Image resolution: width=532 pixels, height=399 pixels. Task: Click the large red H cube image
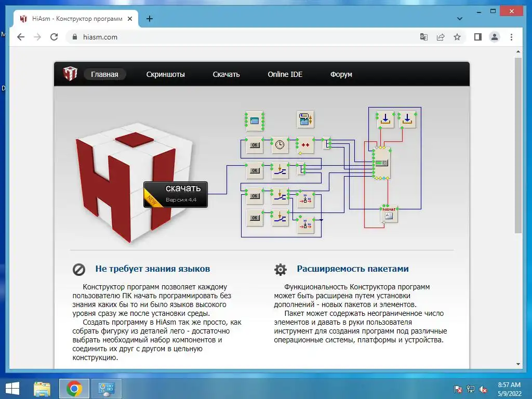134,183
